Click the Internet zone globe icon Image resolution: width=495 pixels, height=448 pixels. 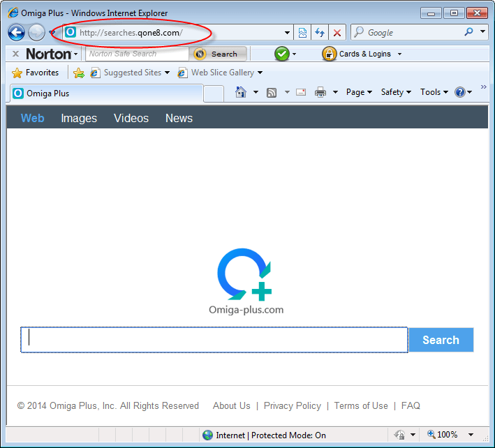click(208, 435)
